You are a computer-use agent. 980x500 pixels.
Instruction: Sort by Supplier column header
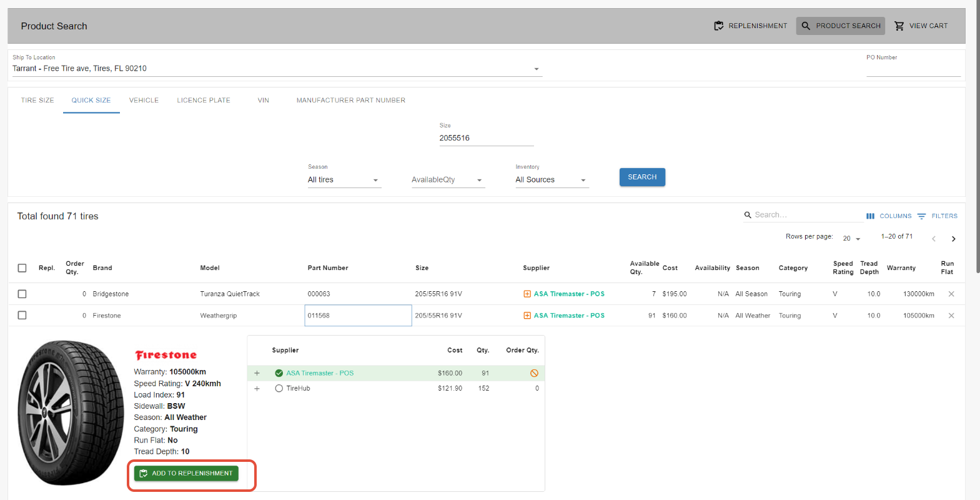tap(537, 268)
